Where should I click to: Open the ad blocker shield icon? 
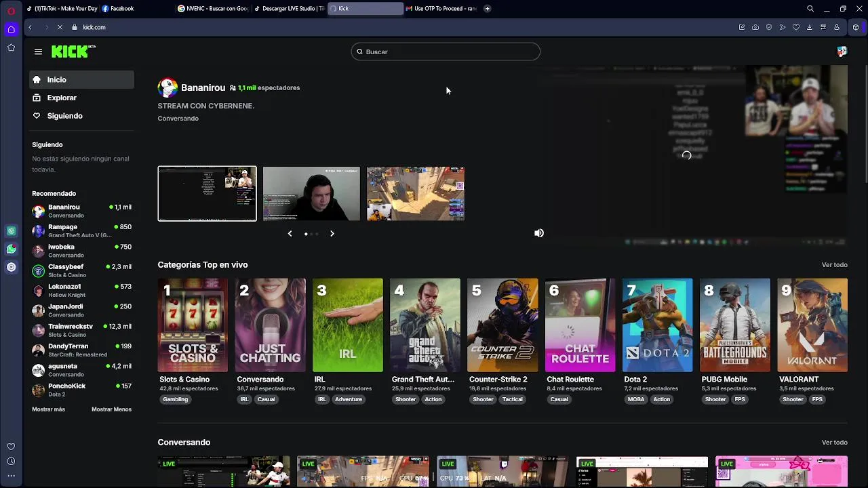pyautogui.click(x=769, y=27)
